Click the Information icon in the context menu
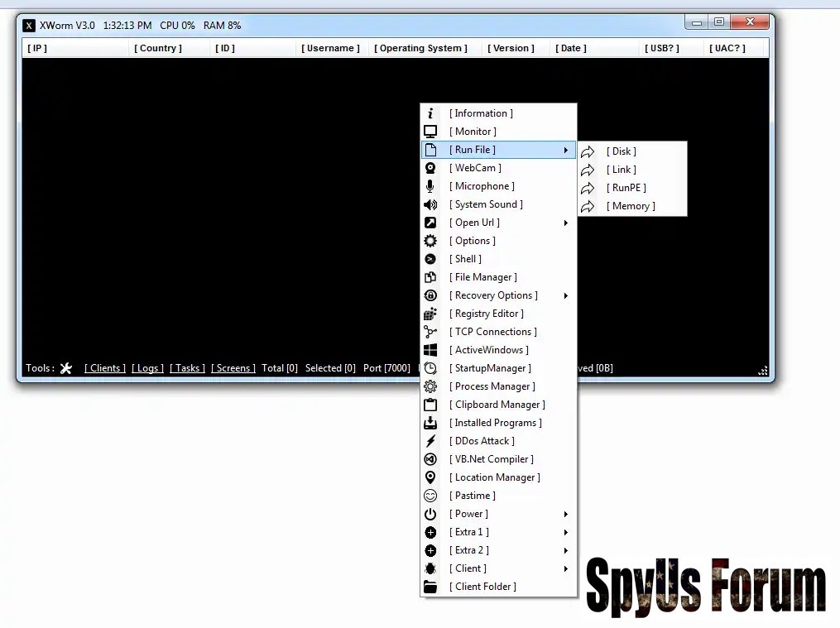The width and height of the screenshot is (840, 628). point(430,113)
